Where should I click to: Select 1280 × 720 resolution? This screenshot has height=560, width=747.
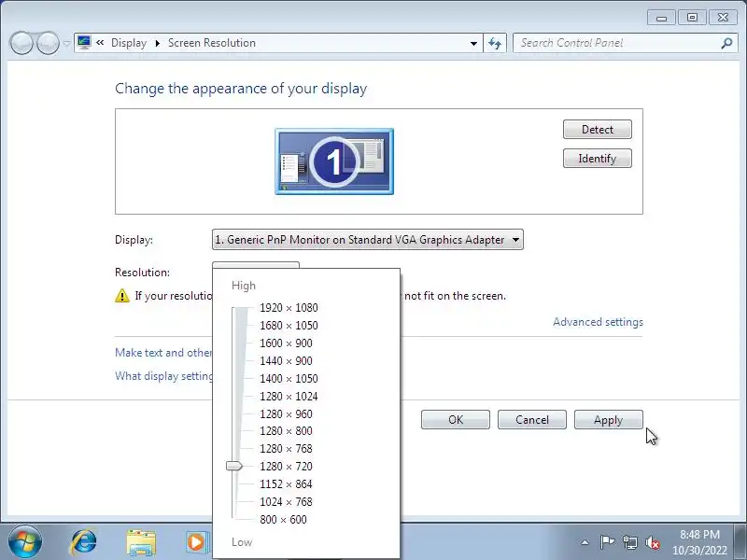pyautogui.click(x=286, y=466)
